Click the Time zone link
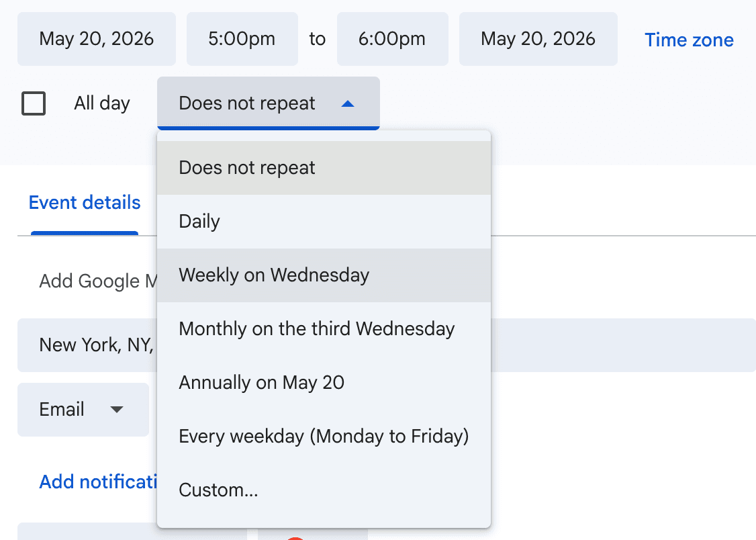The image size is (756, 540). (688, 40)
